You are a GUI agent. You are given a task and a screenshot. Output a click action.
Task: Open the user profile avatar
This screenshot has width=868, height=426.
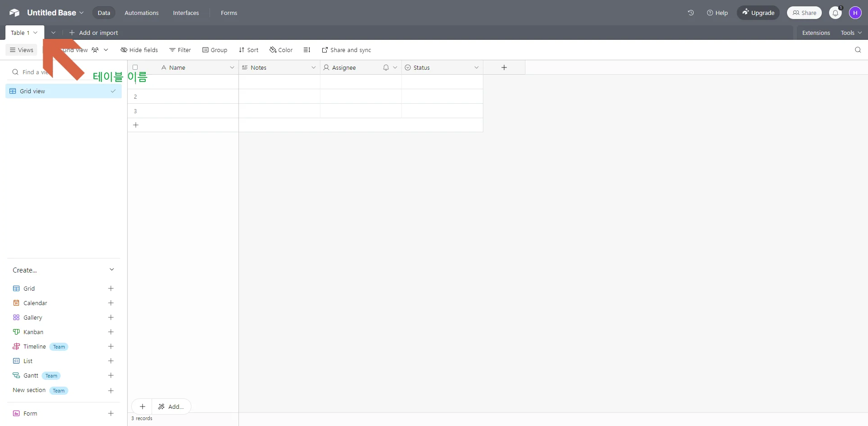click(x=855, y=13)
